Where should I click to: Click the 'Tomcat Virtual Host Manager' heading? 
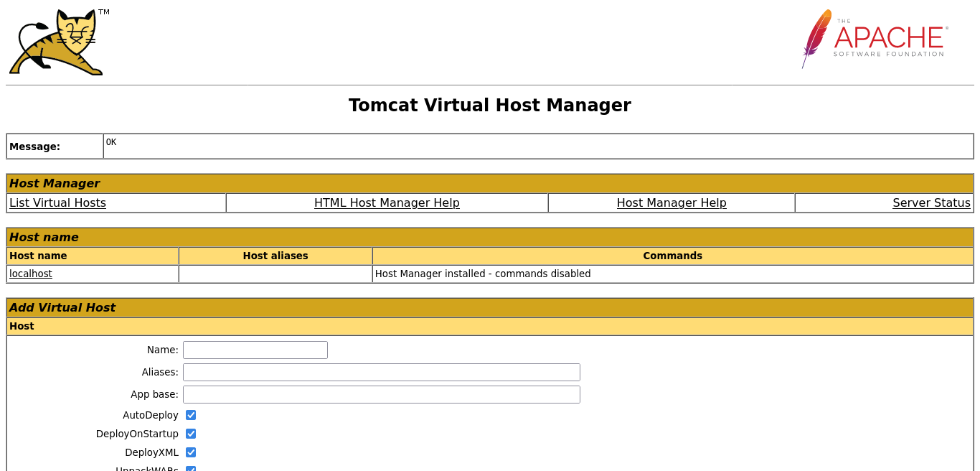tap(490, 106)
